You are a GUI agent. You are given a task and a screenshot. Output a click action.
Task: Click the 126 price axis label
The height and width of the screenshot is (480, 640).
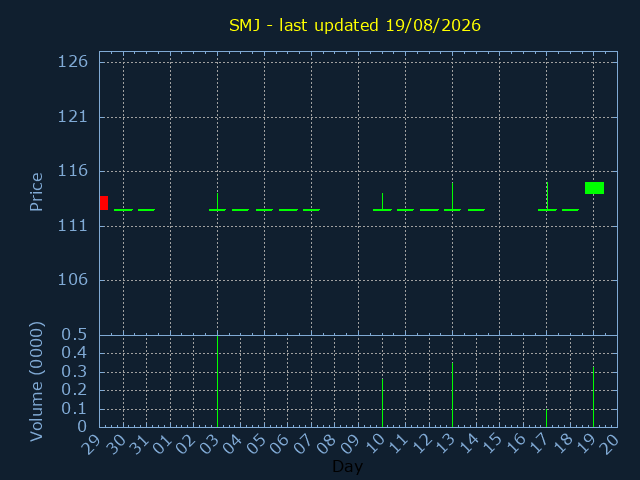coord(73,62)
